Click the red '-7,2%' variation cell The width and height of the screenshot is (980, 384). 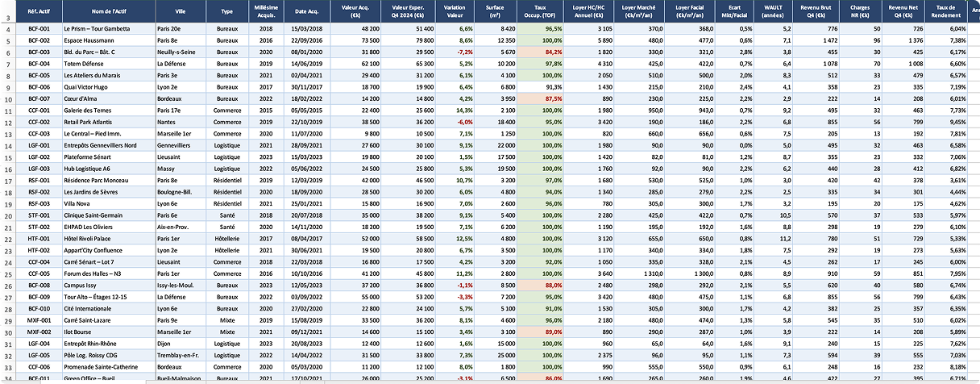tap(455, 52)
